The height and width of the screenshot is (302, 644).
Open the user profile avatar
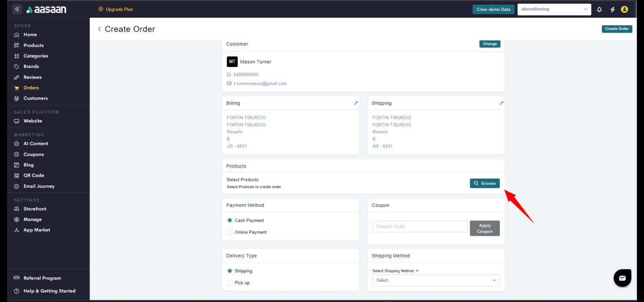(624, 9)
